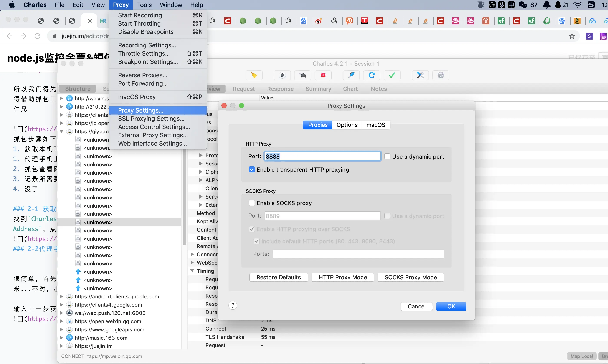Click the pen compose request icon
This screenshot has height=364, width=608.
click(351, 75)
